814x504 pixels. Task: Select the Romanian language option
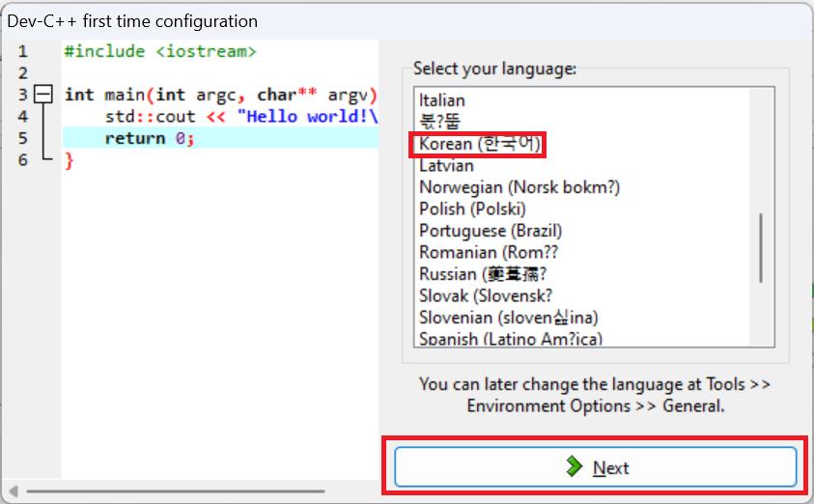(489, 252)
